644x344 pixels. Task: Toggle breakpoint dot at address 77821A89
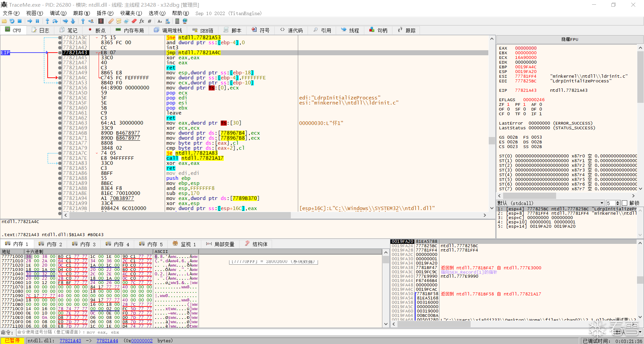coord(60,183)
